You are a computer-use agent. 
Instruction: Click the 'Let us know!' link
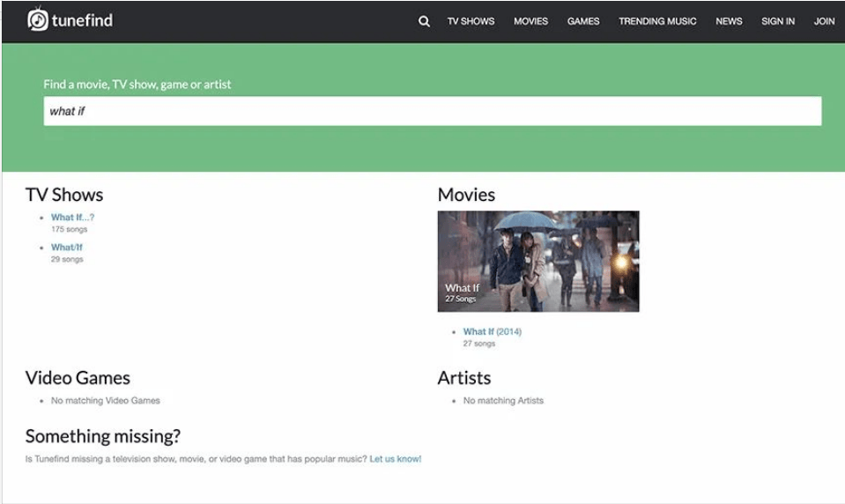point(395,459)
